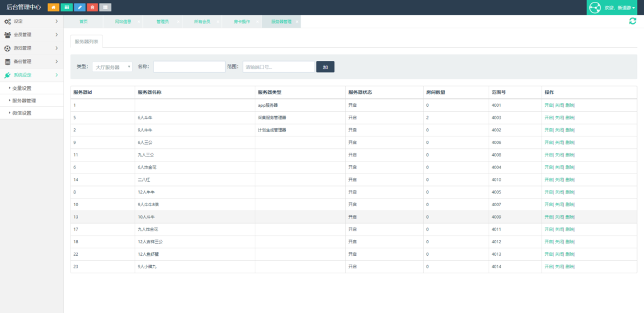Viewport: 644px width, 313px height.
Task: Click the orange home icon button
Action: (53, 8)
